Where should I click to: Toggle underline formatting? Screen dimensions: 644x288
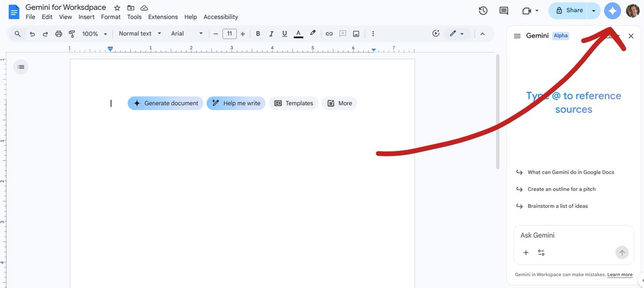pyautogui.click(x=284, y=34)
